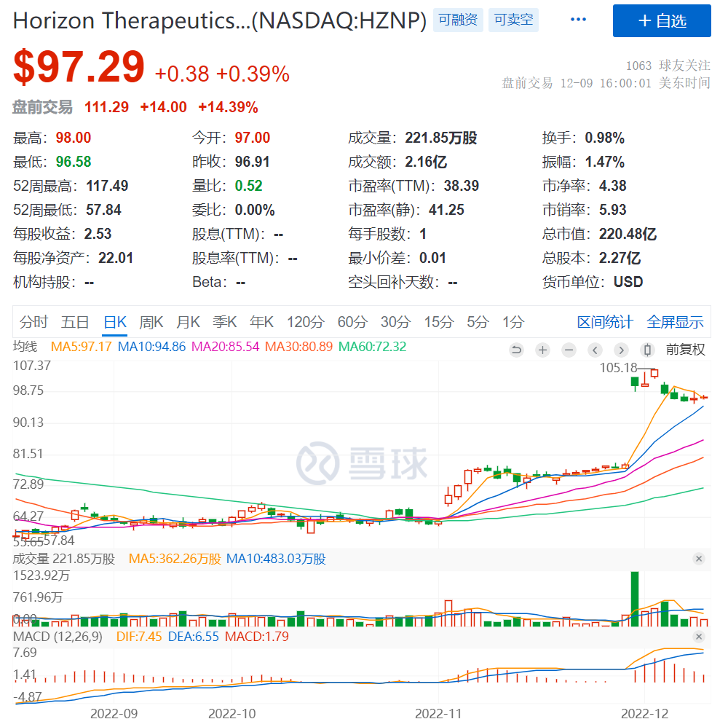The height and width of the screenshot is (727, 728).
Task: Switch to the 120分 interval tab
Action: coord(306,322)
